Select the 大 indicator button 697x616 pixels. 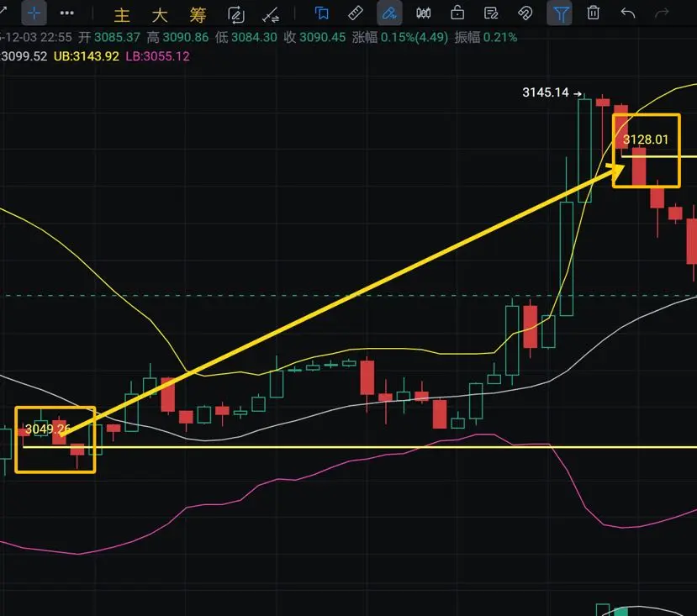[160, 15]
